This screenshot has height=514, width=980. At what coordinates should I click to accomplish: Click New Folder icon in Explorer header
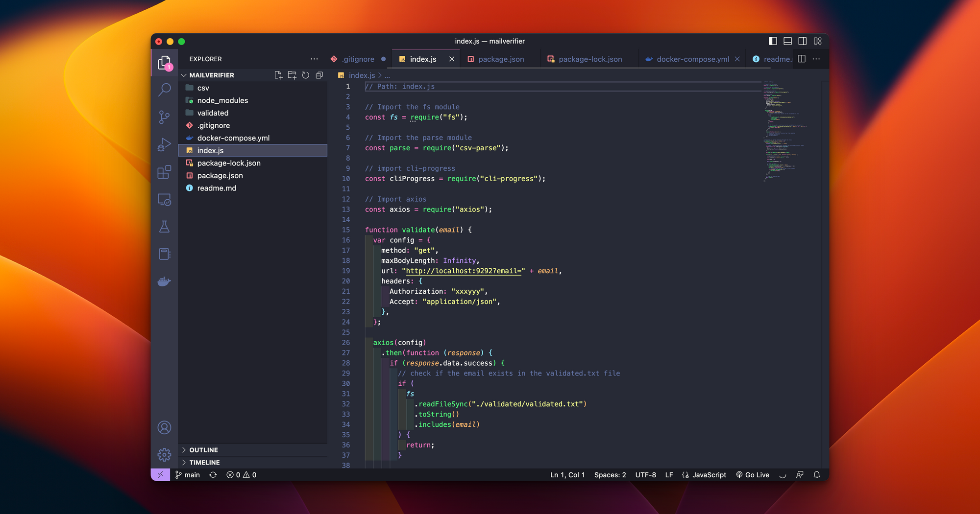(292, 75)
